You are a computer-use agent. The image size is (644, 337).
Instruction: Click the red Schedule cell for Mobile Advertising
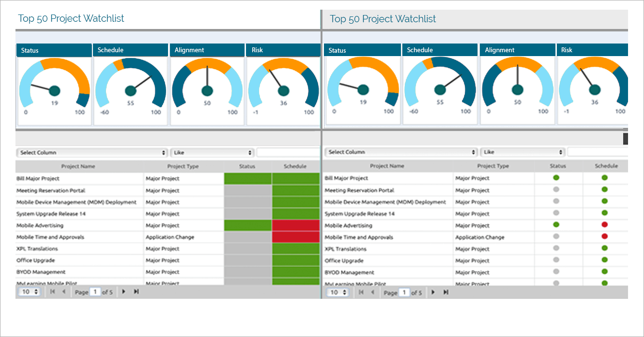[x=295, y=225]
